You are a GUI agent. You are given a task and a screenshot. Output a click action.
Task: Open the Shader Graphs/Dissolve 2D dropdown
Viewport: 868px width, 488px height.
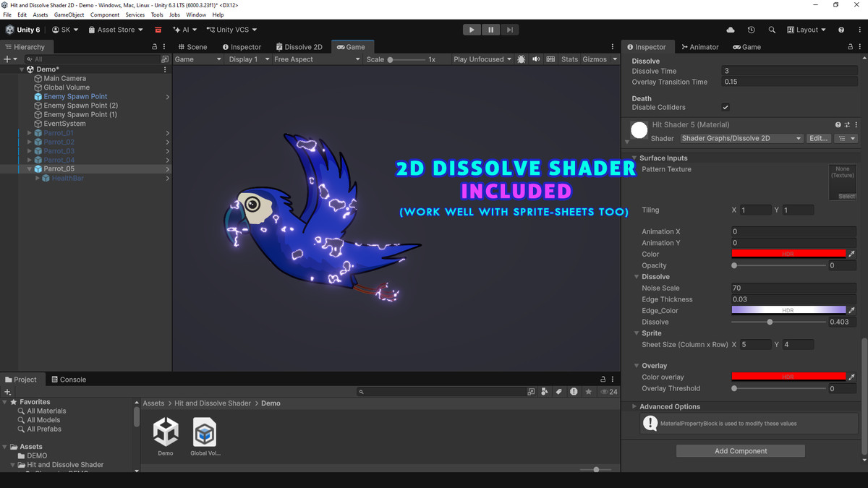click(x=741, y=138)
